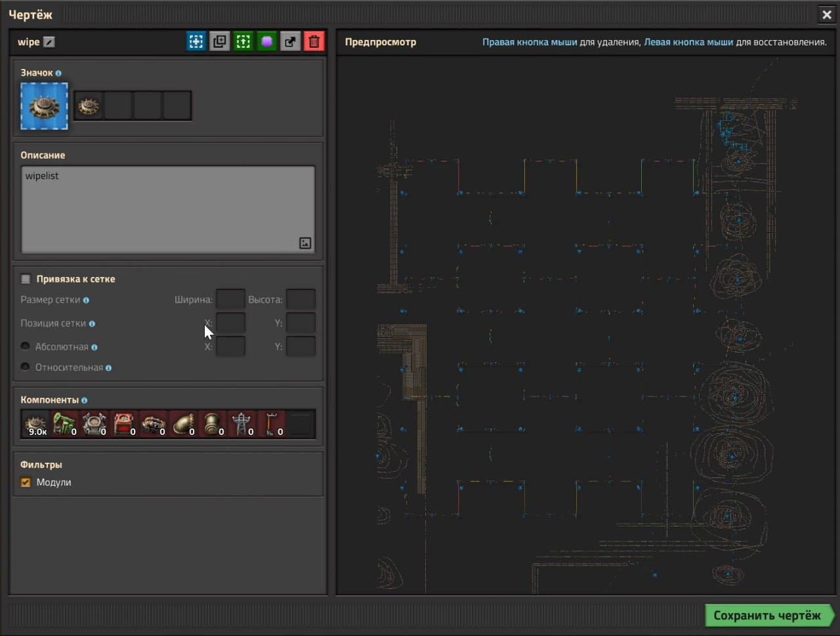The height and width of the screenshot is (636, 840).
Task: Delete the blueprint with red trash icon
Action: coord(314,41)
